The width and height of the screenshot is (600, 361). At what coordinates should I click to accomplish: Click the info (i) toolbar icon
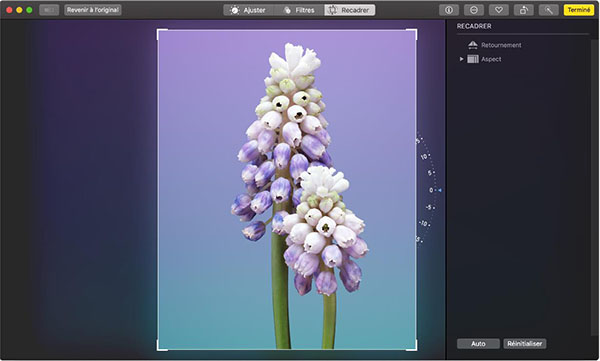point(449,10)
